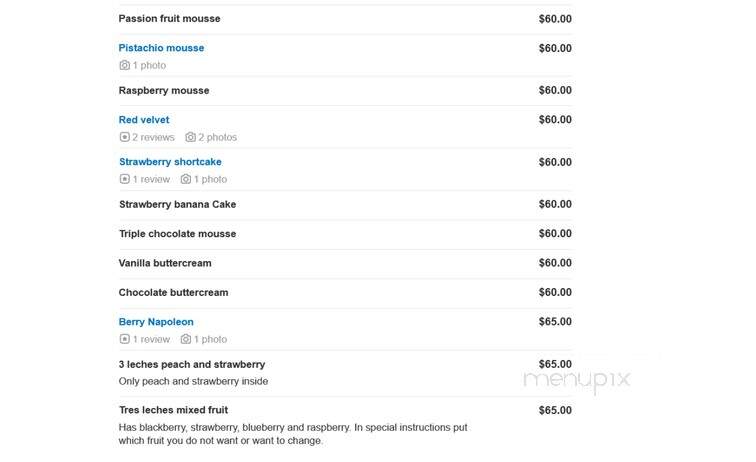Click the review icon under Berry Napoleon

pos(124,339)
